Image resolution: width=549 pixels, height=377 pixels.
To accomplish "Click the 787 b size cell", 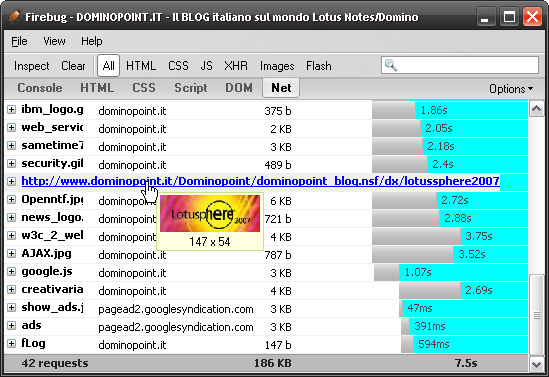I will pos(278,255).
